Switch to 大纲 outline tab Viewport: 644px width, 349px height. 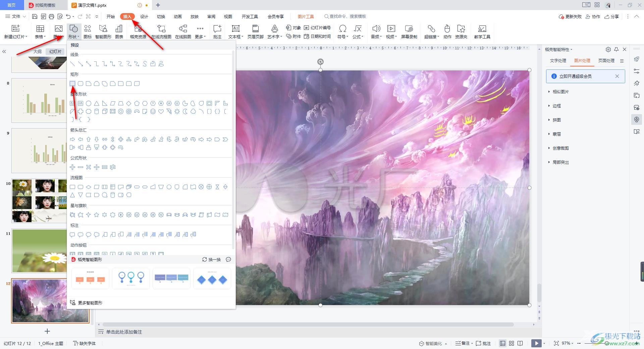38,51
